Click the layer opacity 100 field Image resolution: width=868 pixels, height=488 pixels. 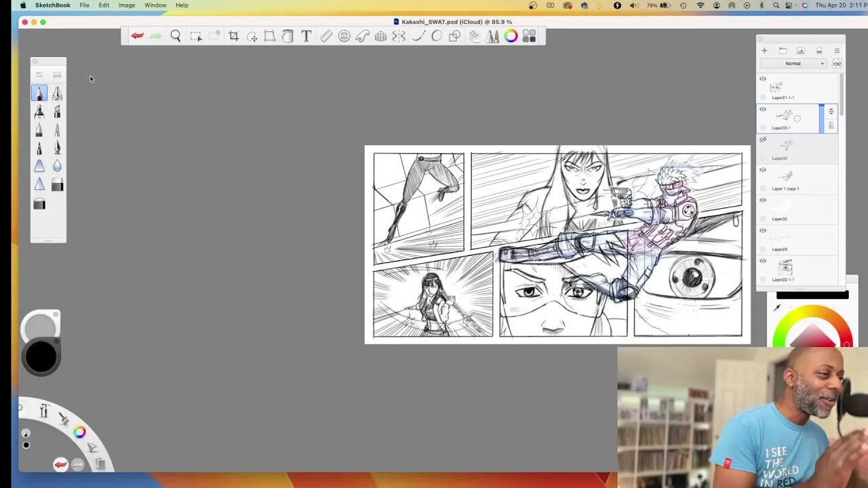pyautogui.click(x=837, y=64)
